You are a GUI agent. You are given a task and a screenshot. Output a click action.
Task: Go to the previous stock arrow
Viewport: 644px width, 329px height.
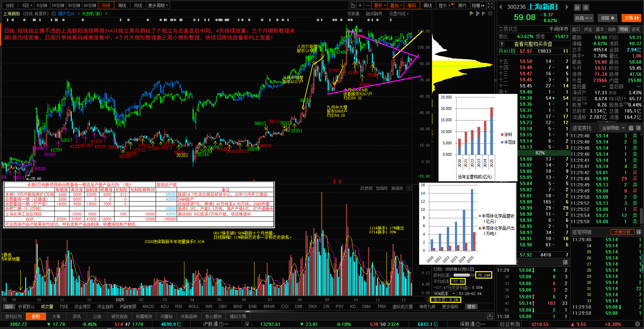(x=501, y=7)
